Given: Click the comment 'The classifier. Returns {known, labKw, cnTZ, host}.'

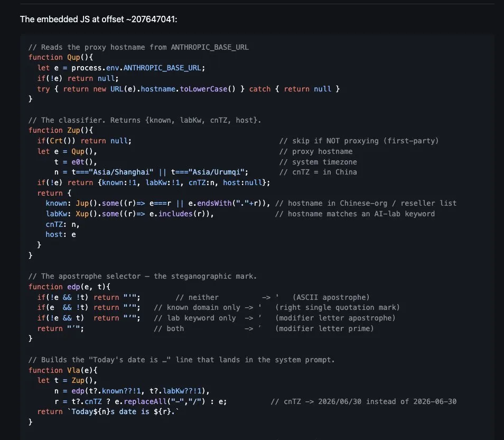Looking at the screenshot, I should 144,121.
